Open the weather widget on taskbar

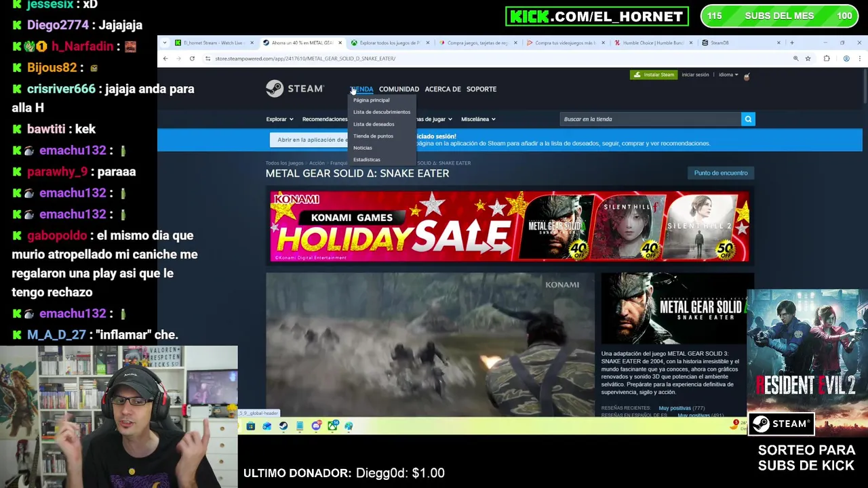click(736, 425)
